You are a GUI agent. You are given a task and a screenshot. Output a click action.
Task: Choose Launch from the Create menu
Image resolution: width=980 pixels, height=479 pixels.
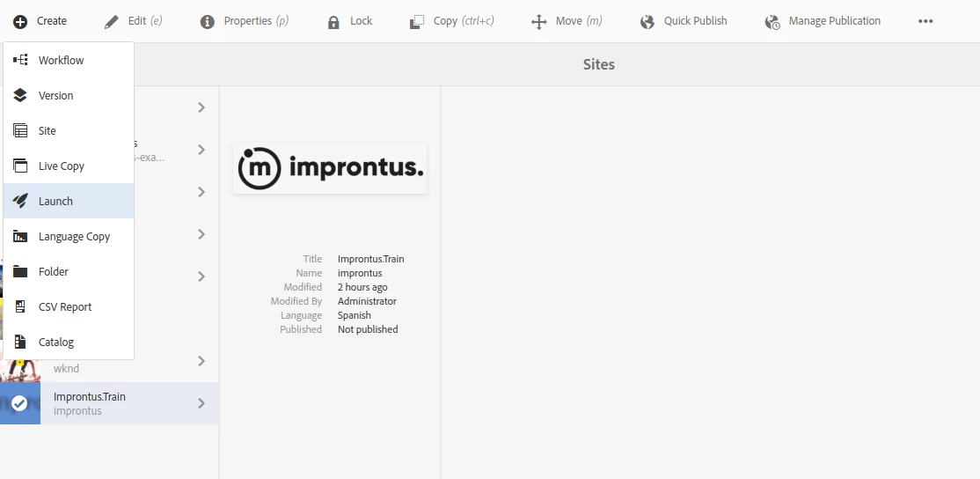(x=69, y=201)
